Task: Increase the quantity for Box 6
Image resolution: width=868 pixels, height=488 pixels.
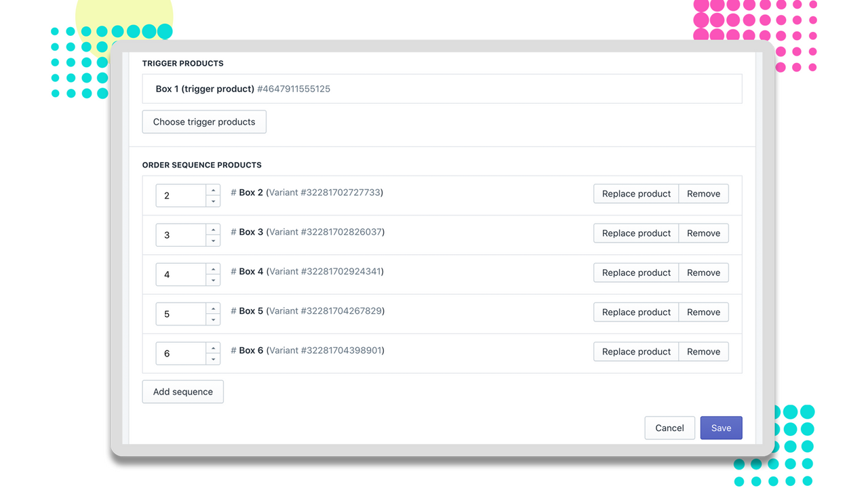Action: [x=214, y=348]
